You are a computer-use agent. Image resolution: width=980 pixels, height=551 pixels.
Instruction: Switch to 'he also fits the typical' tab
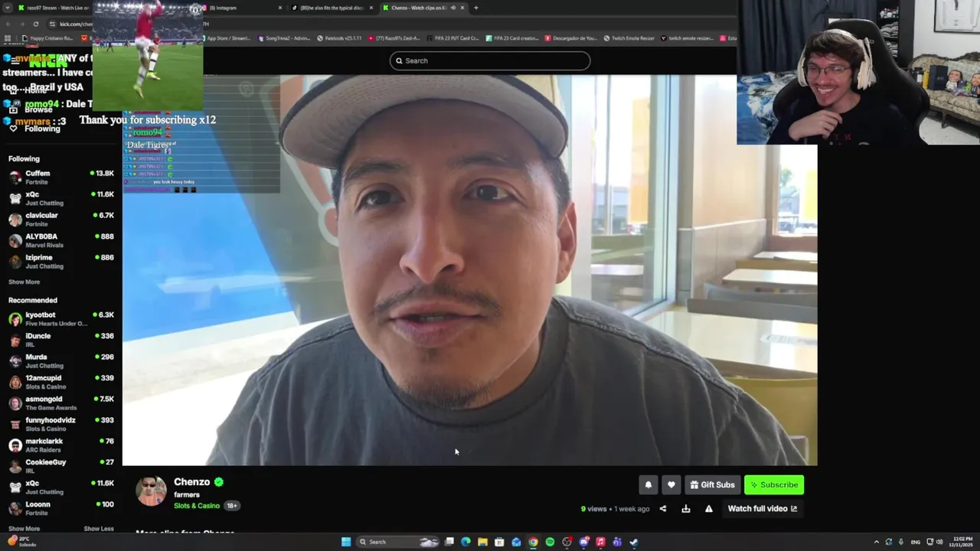(334, 8)
